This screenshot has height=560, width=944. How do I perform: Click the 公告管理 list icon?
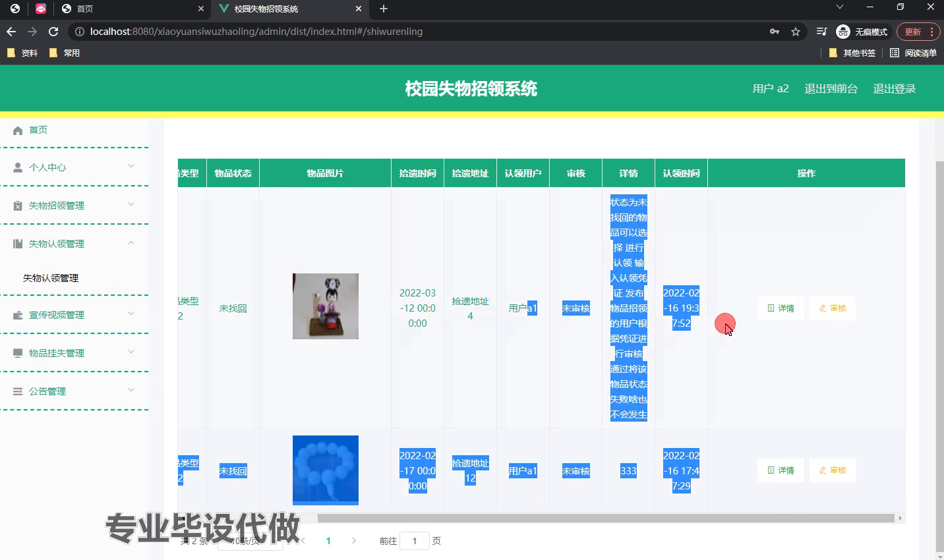click(18, 391)
